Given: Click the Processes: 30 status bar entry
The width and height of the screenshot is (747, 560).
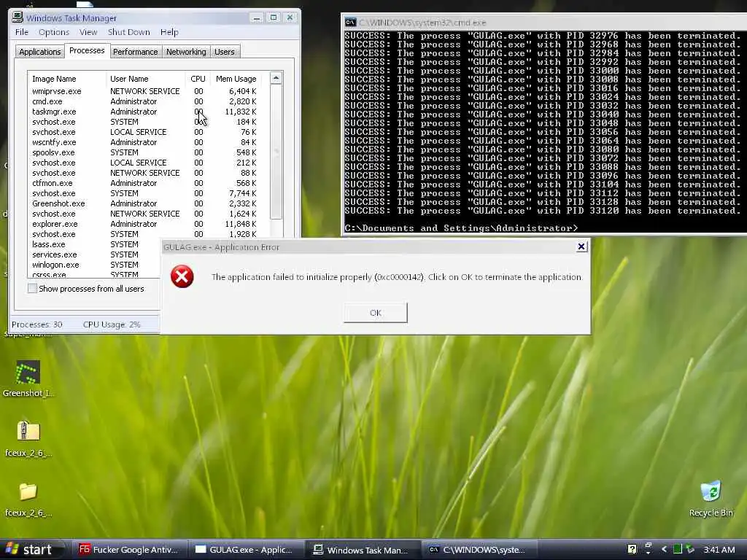Looking at the screenshot, I should pos(36,324).
